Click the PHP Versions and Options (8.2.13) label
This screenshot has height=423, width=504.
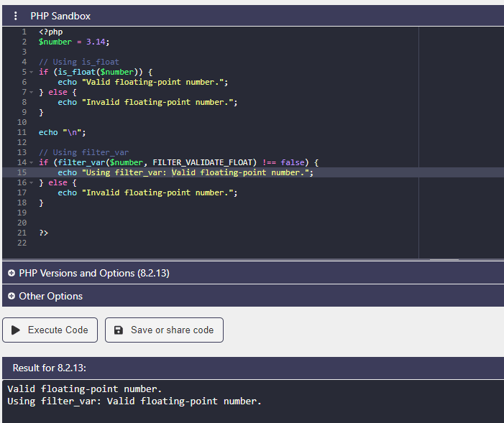click(x=94, y=273)
